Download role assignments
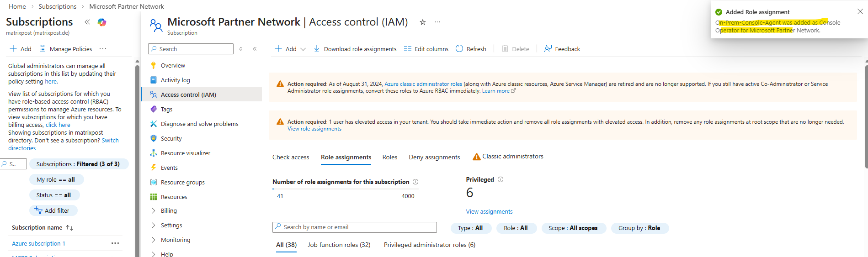 [355, 49]
